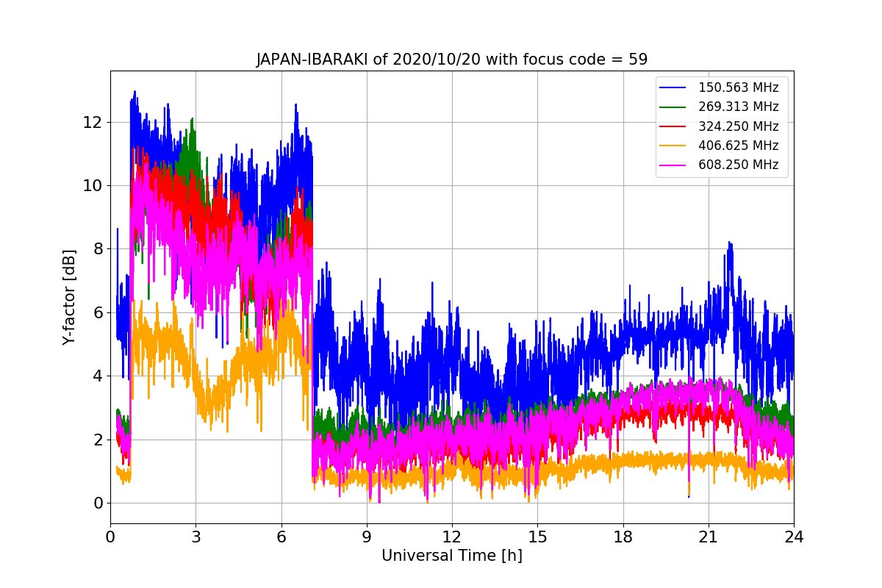Select the 608.250 MHz legend label
The width and height of the screenshot is (882, 588).
click(738, 165)
